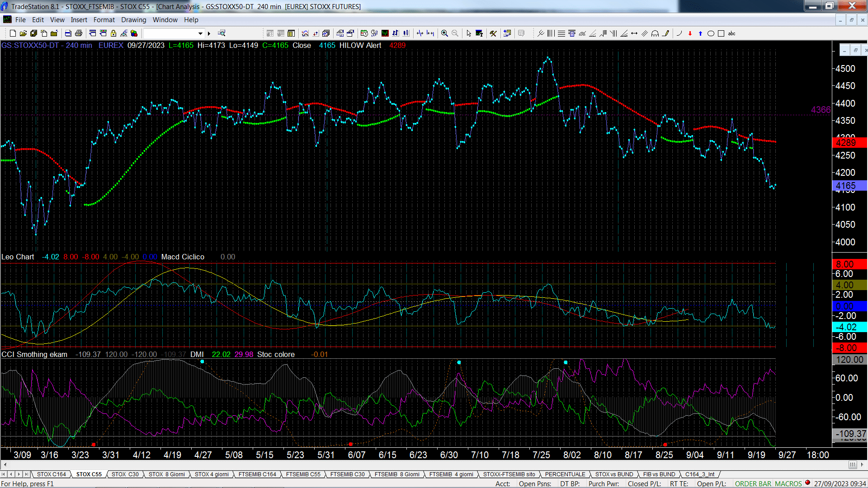This screenshot has height=488, width=868.
Task: Click the horizontal scrollbar thumb
Action: click(x=853, y=465)
